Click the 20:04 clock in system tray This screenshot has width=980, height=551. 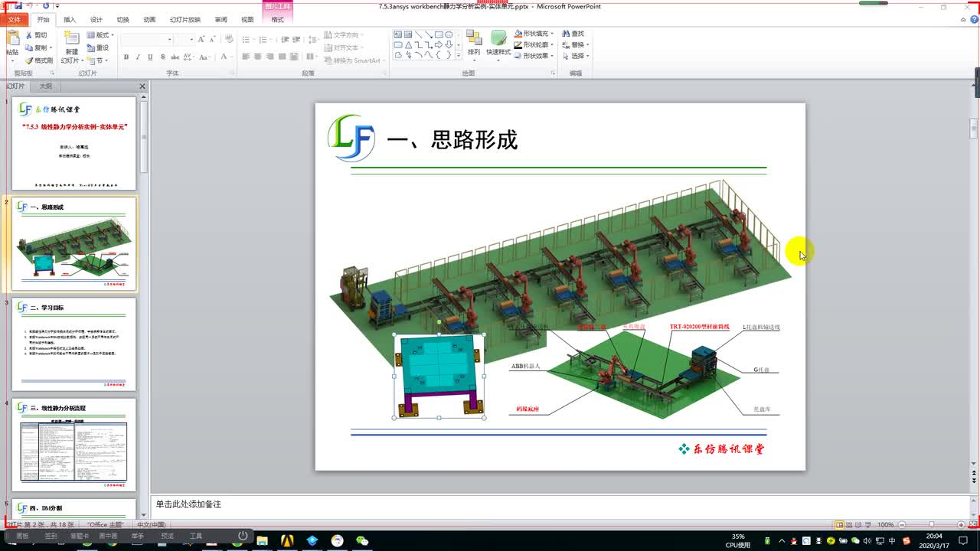coord(934,536)
